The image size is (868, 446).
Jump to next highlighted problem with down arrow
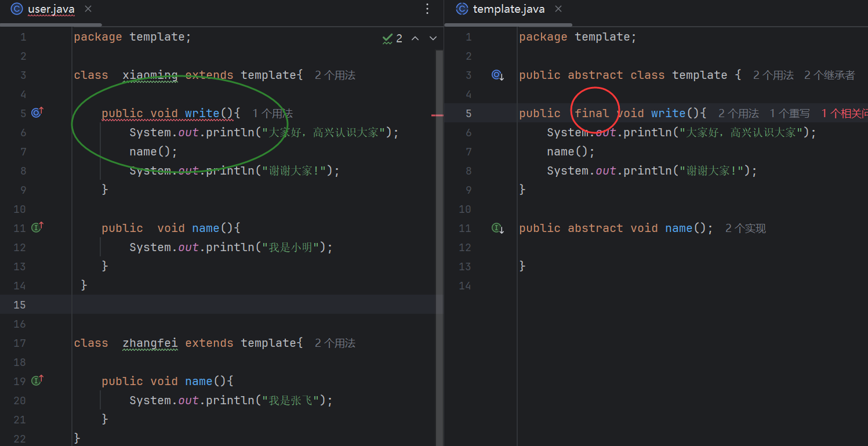point(433,38)
